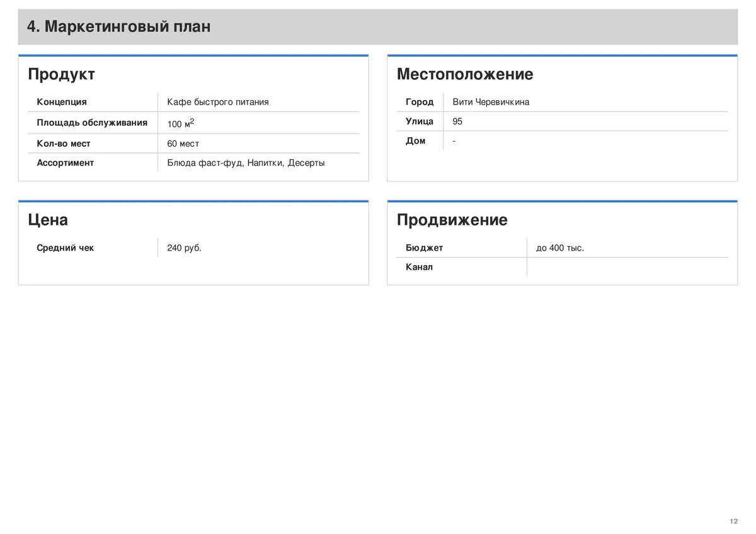
Task: Select 'Блюда фаст-фуд, Напитки, Десерты' text
Action: [x=246, y=163]
